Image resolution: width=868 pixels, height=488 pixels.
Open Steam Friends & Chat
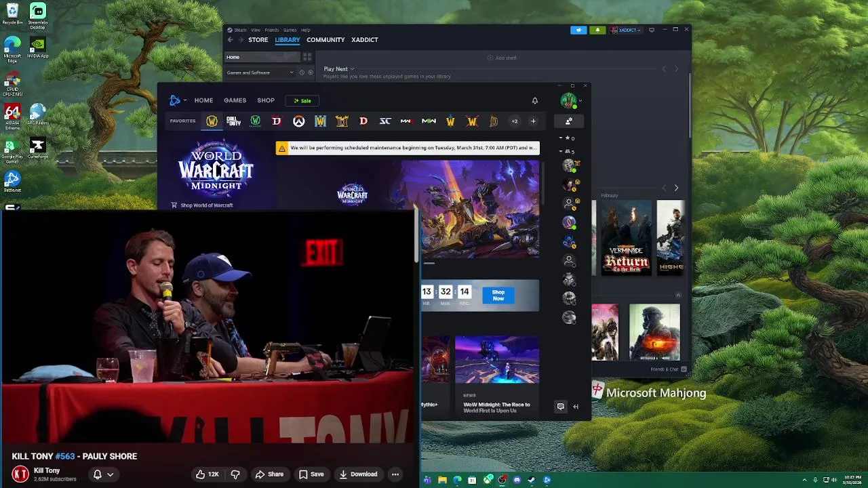coord(669,369)
